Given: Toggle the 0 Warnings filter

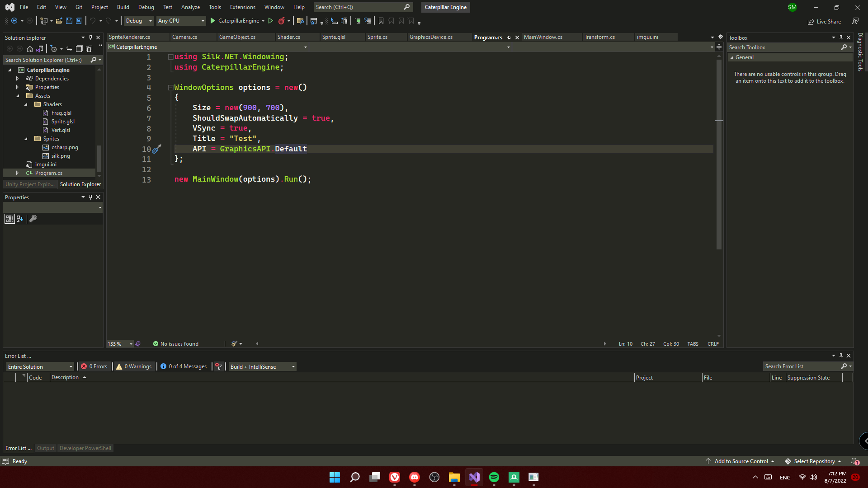Looking at the screenshot, I should click(x=134, y=366).
